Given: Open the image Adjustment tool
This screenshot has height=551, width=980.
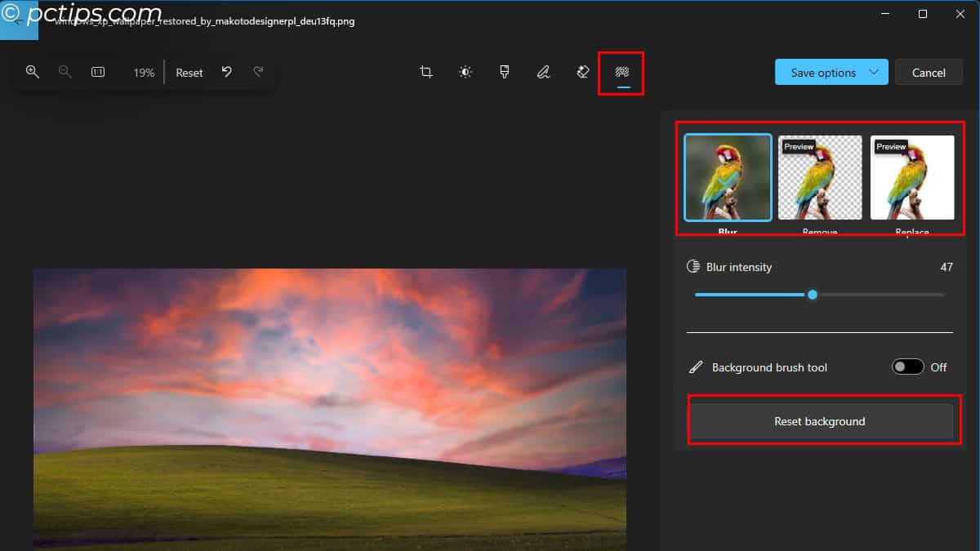Looking at the screenshot, I should [465, 72].
